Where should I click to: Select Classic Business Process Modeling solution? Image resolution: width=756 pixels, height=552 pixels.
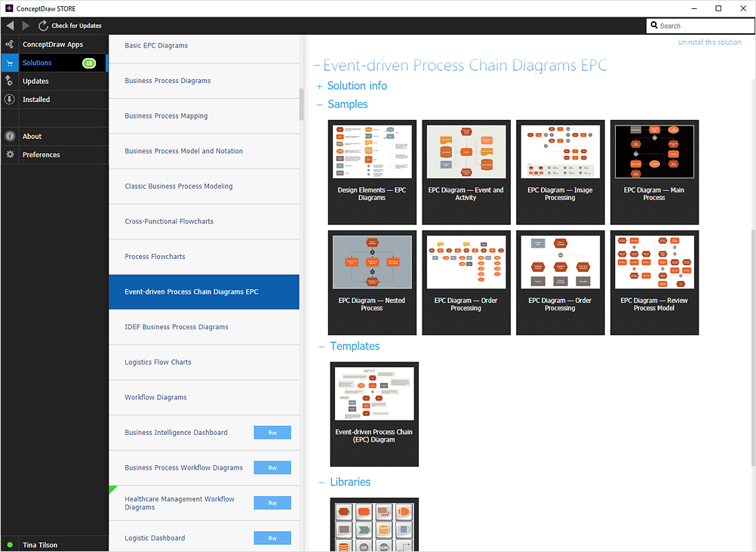(x=204, y=187)
